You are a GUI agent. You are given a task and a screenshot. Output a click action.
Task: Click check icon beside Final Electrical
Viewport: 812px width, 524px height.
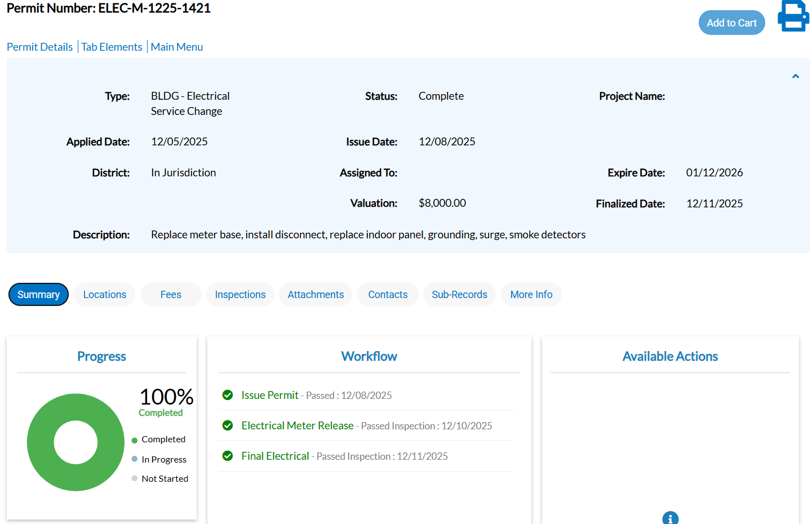coord(228,456)
